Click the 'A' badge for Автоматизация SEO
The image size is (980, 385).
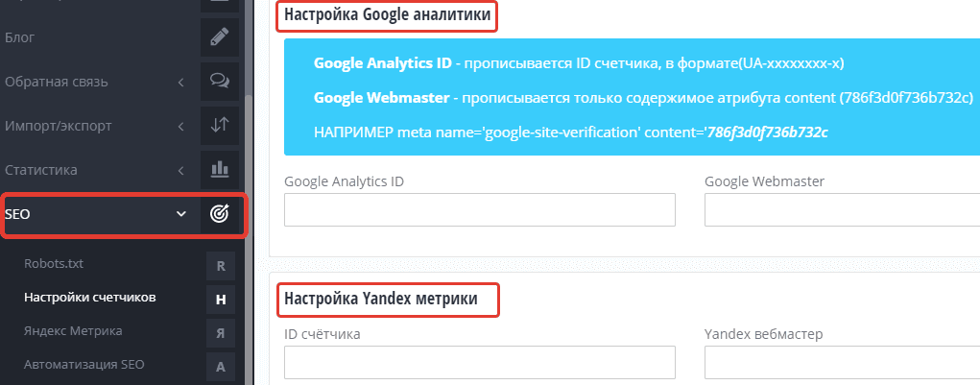(x=220, y=366)
